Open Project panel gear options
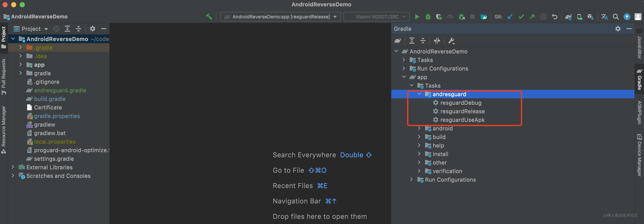The width and height of the screenshot is (644, 224). pos(92,29)
